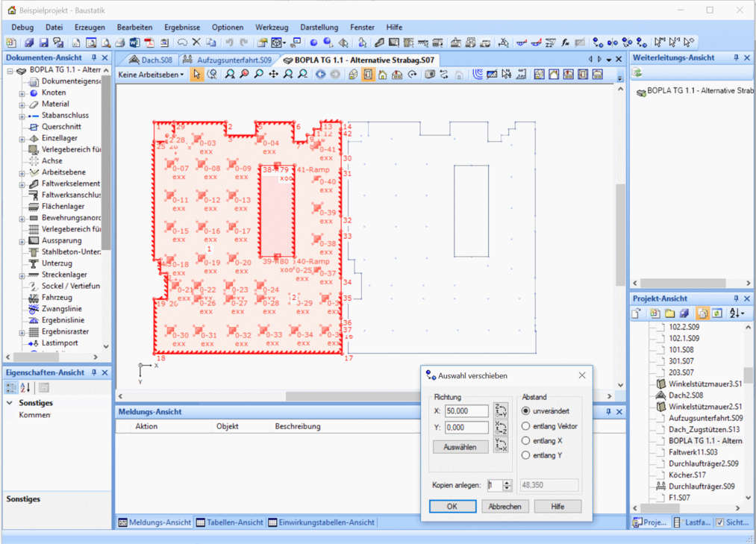
Task: Click the printer icon in toolbar
Action: pyautogui.click(x=119, y=43)
